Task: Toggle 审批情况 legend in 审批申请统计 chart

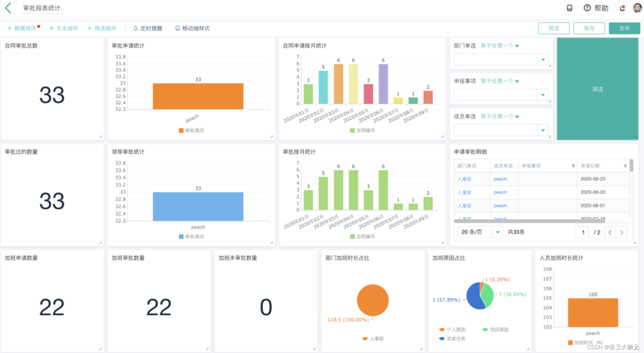Action: (x=191, y=130)
